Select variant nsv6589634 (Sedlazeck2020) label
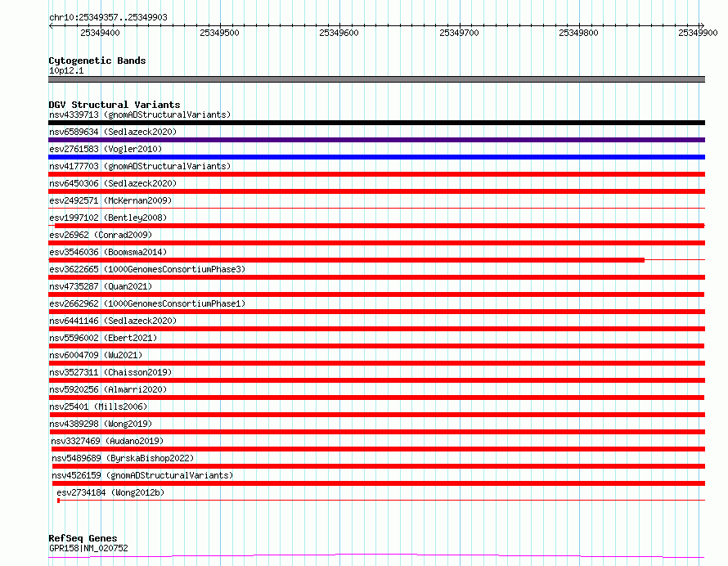The height and width of the screenshot is (566, 728). (113, 132)
